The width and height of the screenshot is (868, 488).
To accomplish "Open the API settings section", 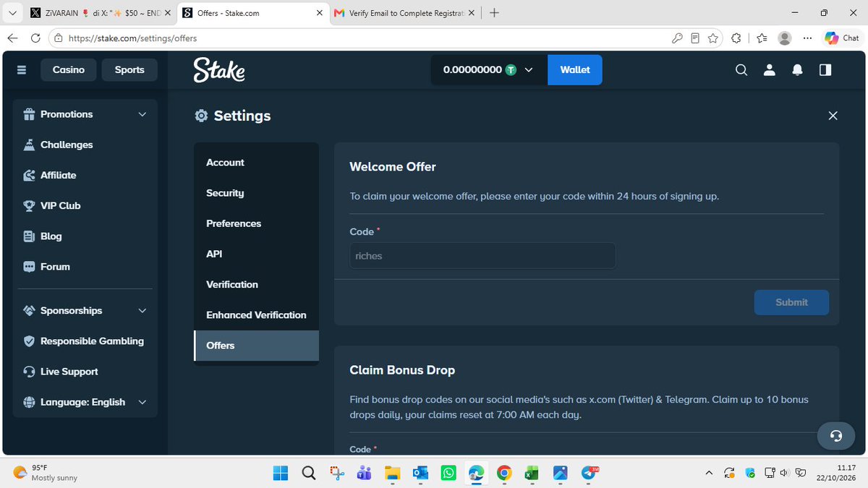I will click(x=256, y=254).
